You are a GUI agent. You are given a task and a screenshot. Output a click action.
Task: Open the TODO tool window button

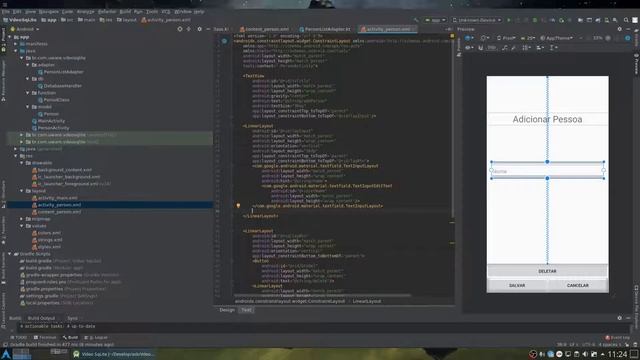[x=18, y=338]
